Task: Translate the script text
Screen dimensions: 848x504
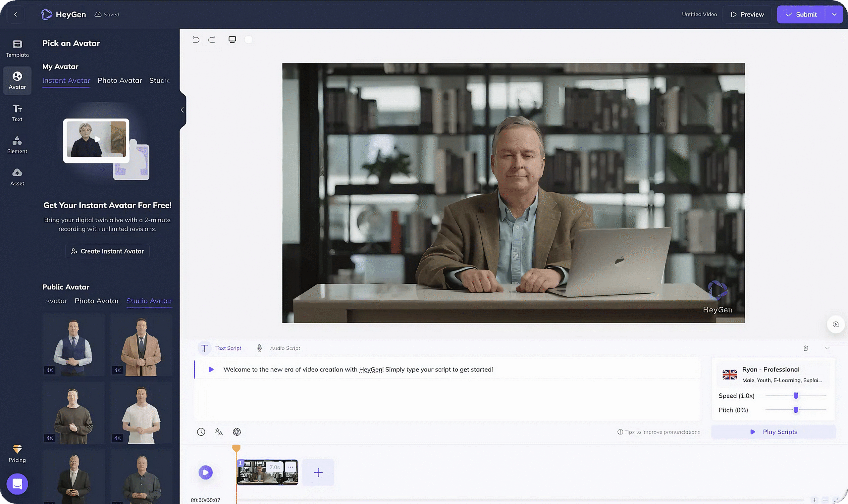Action: (x=219, y=432)
